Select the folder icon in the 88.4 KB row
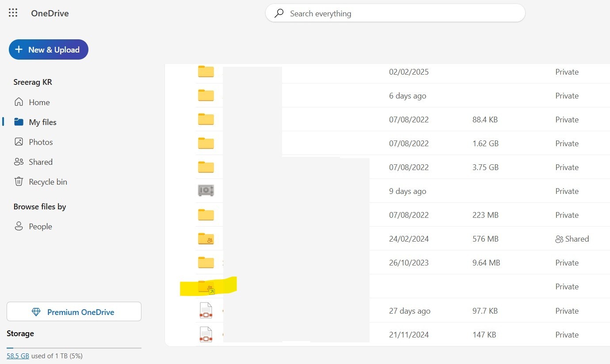Image resolution: width=610 pixels, height=364 pixels. point(206,119)
